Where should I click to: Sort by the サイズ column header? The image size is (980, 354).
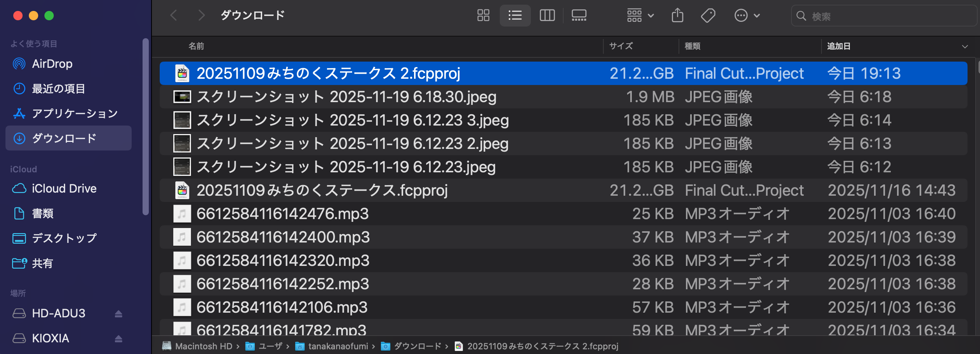point(621,46)
